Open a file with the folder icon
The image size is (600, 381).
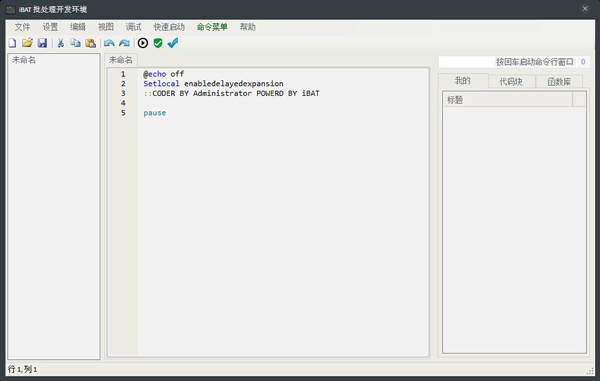click(x=27, y=43)
